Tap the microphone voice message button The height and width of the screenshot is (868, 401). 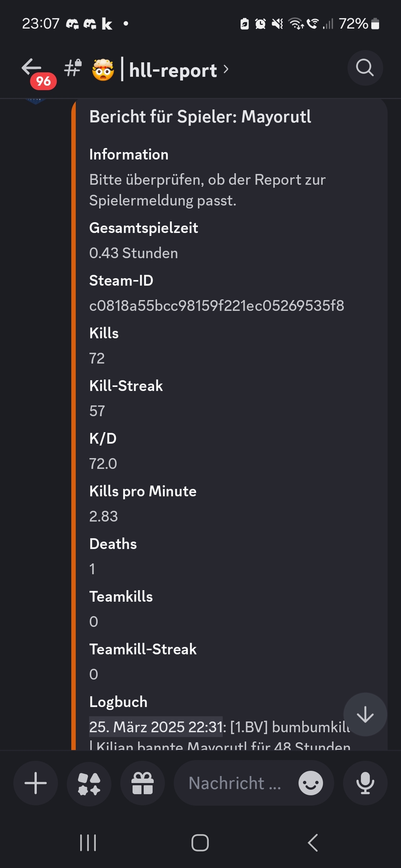tap(365, 783)
